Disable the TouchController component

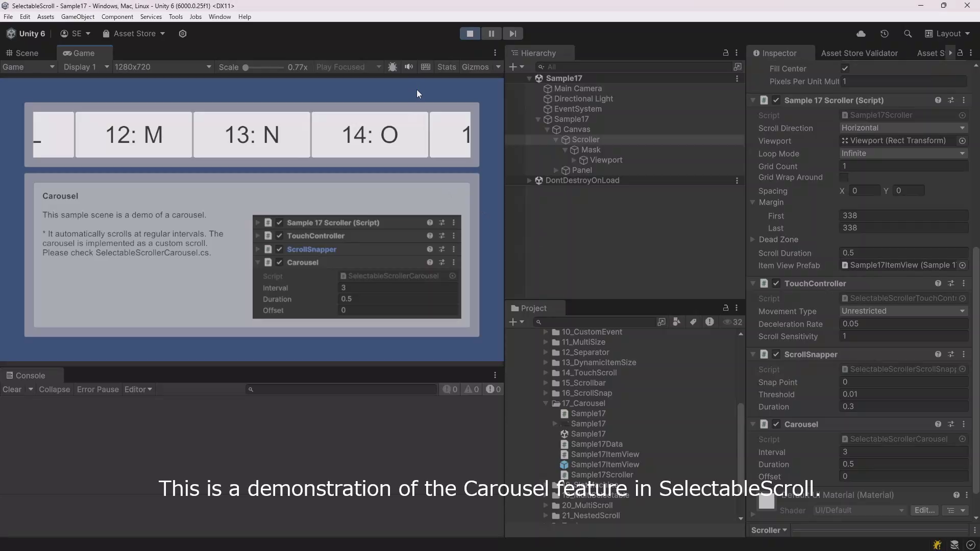[776, 284]
